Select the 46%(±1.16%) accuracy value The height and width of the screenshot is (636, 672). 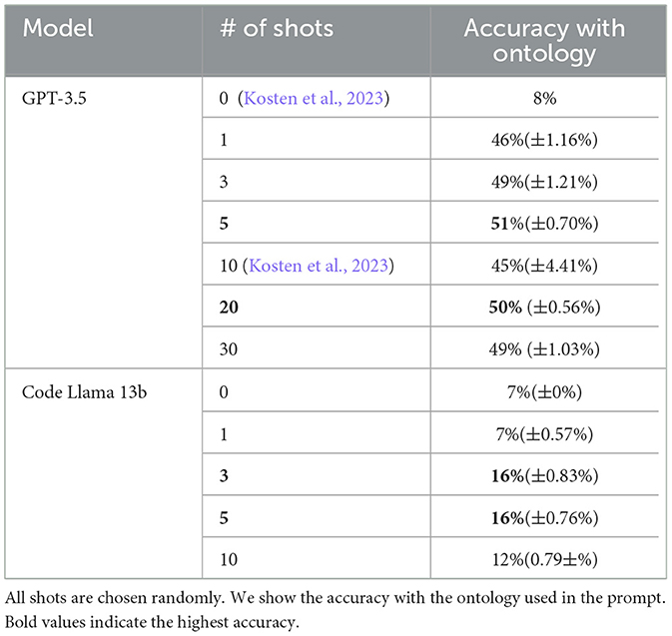(x=544, y=142)
